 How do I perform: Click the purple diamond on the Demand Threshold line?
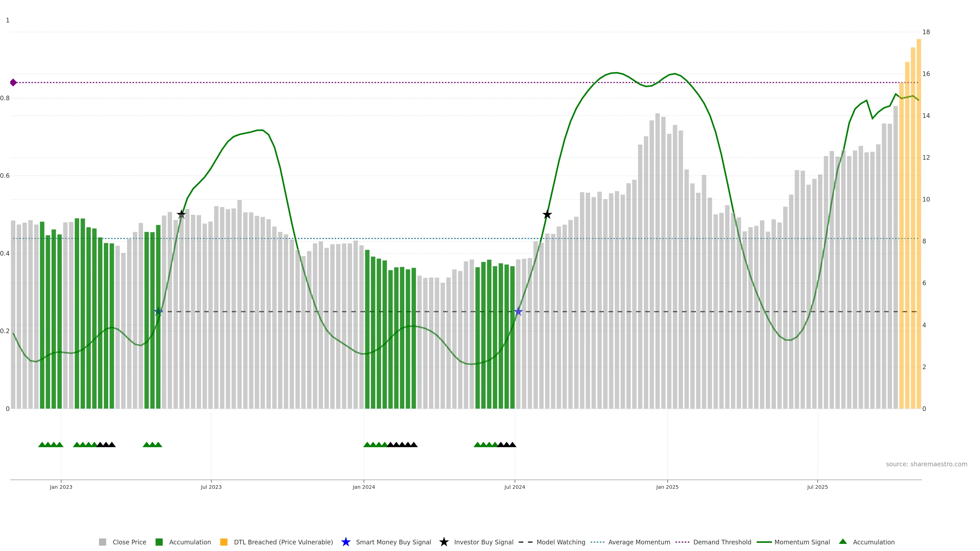(13, 82)
